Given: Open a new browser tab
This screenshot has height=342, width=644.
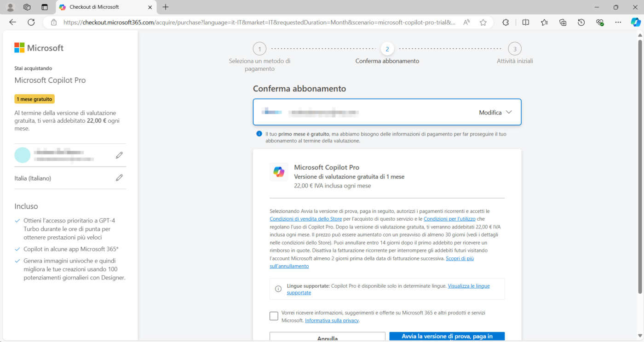Looking at the screenshot, I should coord(166,7).
